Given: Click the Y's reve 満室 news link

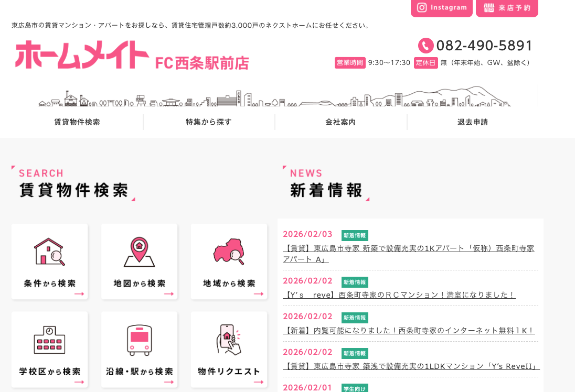Looking at the screenshot, I should 399,295.
